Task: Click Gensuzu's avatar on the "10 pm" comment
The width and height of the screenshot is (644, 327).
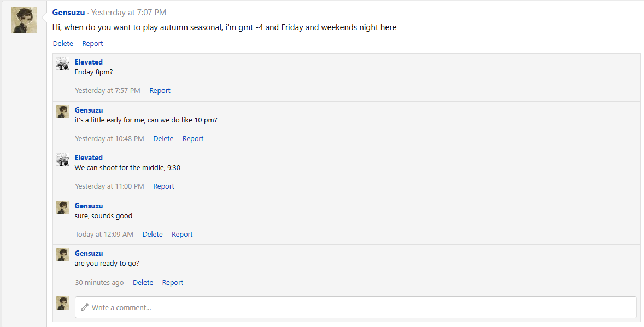Action: [62, 112]
